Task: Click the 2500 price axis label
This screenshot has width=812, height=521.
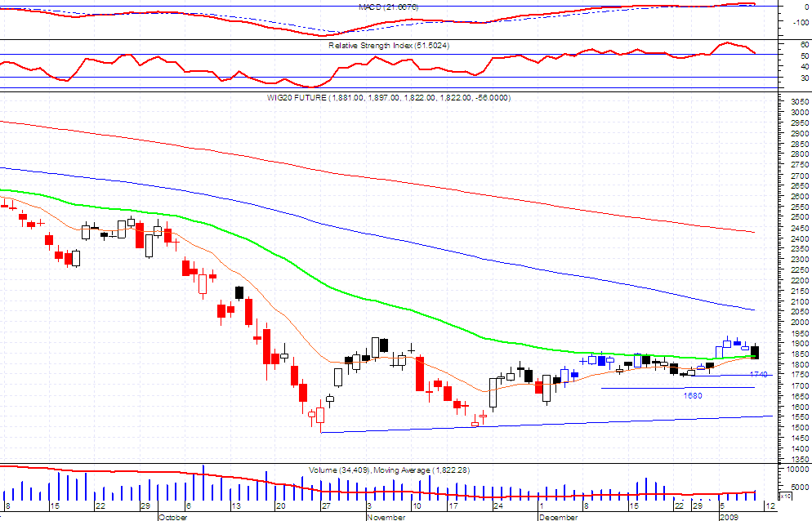Action: coord(800,217)
